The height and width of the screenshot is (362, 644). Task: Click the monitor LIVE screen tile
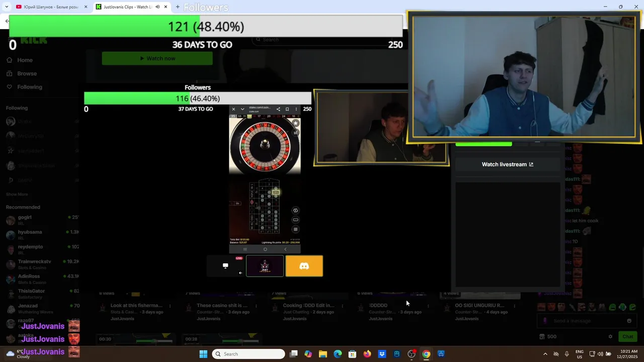[x=225, y=266]
